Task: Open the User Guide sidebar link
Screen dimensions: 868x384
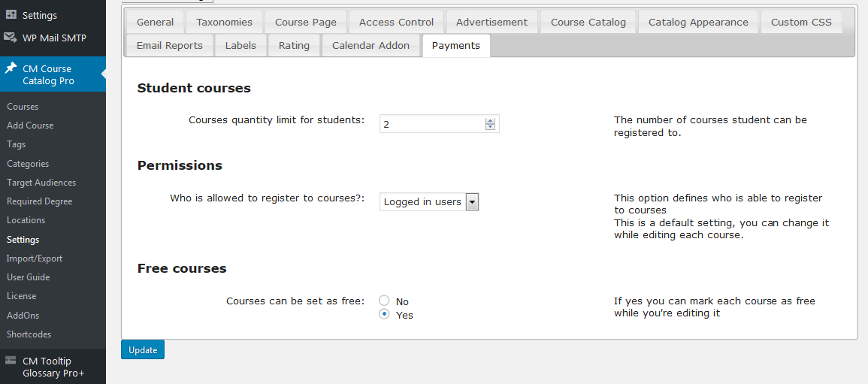Action: [x=29, y=277]
